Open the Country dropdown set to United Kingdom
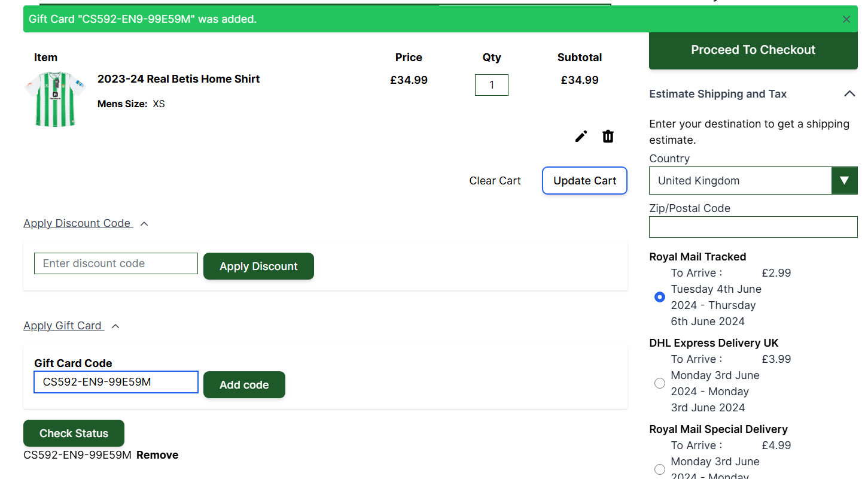868x479 pixels. pos(753,180)
